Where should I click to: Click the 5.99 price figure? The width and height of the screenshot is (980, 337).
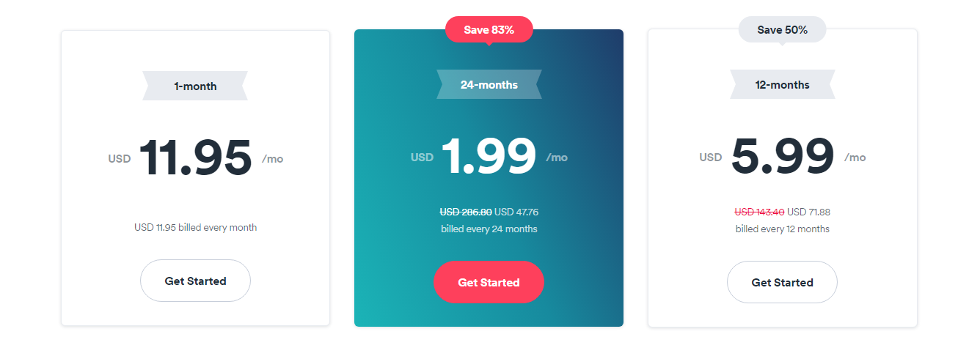(782, 157)
